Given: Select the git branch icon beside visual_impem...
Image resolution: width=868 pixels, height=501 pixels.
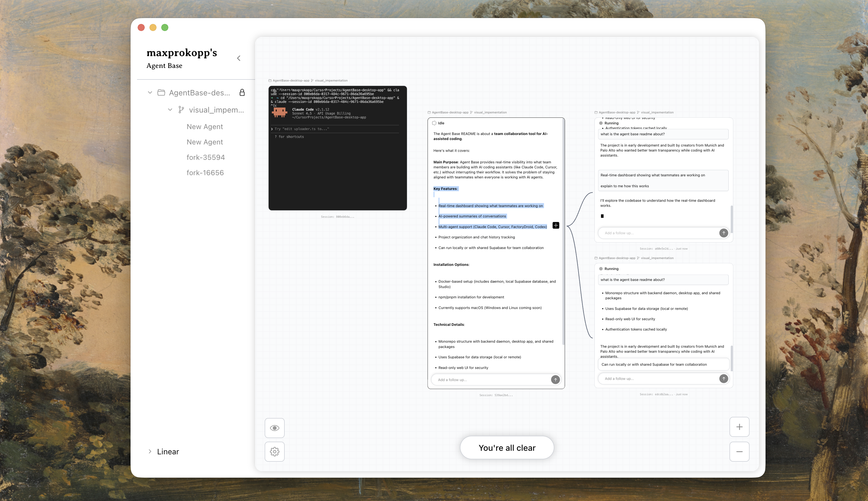Looking at the screenshot, I should [x=181, y=110].
